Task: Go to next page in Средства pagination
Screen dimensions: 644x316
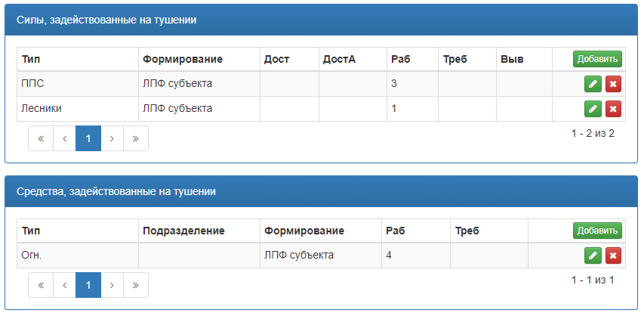Action: [x=112, y=285]
